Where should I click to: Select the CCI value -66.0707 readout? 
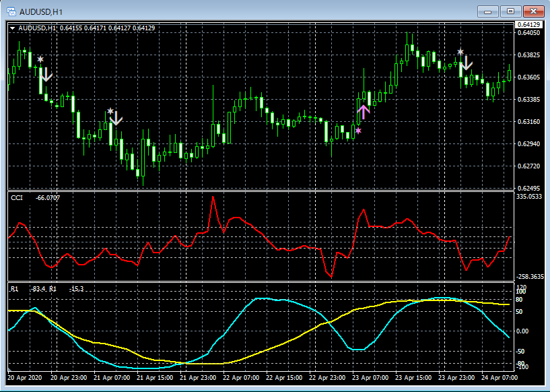point(49,199)
